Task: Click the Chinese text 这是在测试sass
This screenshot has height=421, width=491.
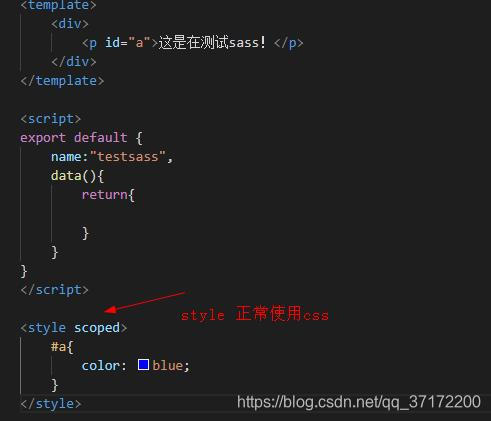Action: tap(208, 43)
